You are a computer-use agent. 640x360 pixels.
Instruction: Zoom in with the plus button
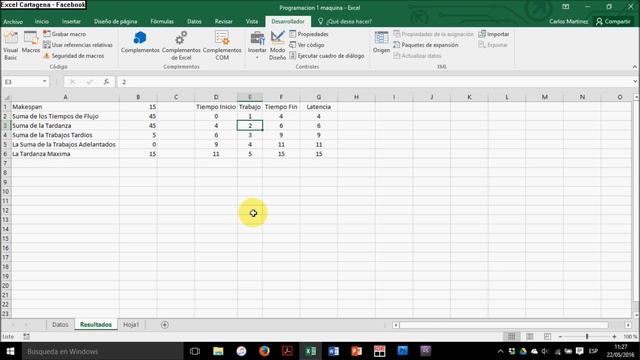point(614,336)
